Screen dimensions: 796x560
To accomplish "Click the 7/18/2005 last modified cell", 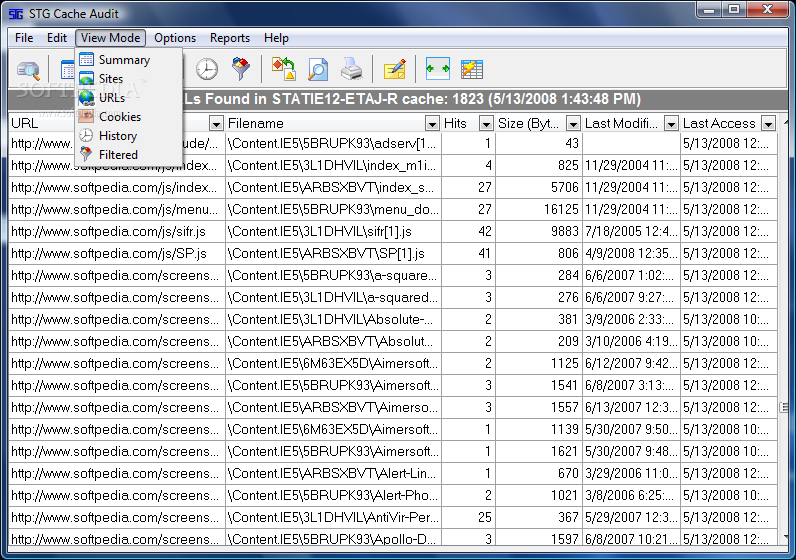I will tap(631, 232).
